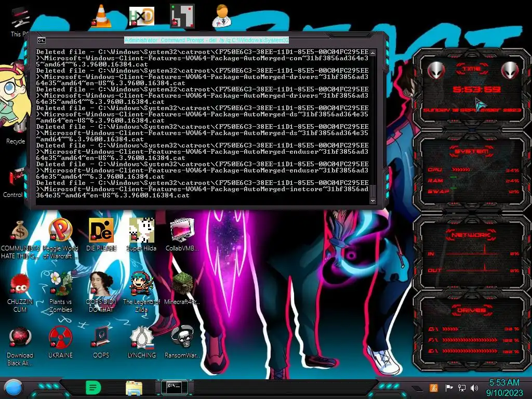Viewport: 532px width, 399px height.
Task: Open the volume speaker tray icon
Action: coord(474,388)
